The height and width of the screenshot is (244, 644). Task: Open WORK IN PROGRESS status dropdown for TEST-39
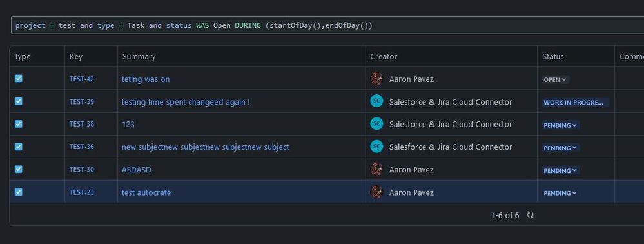(x=575, y=103)
